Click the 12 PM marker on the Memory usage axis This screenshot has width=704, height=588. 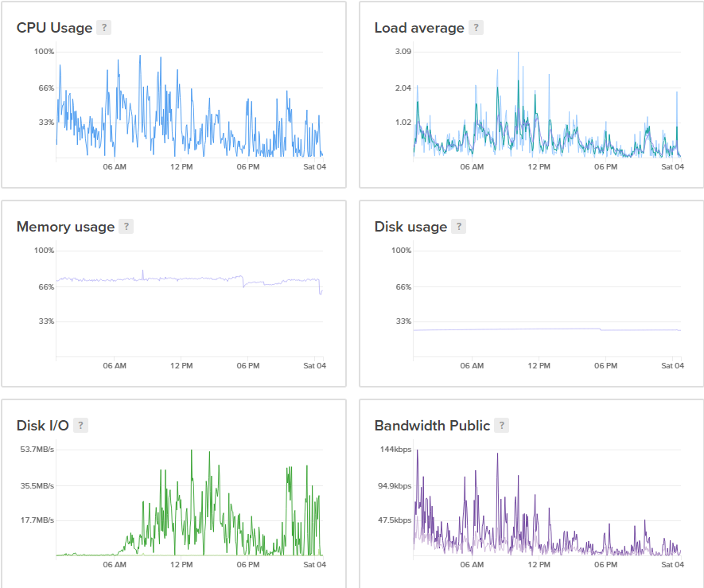(181, 366)
